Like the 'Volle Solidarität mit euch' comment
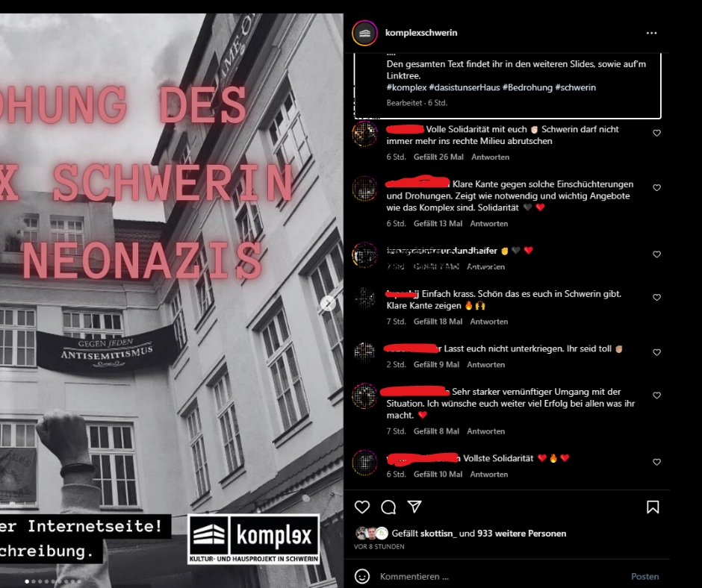Image resolution: width=702 pixels, height=588 pixels. coord(656,133)
